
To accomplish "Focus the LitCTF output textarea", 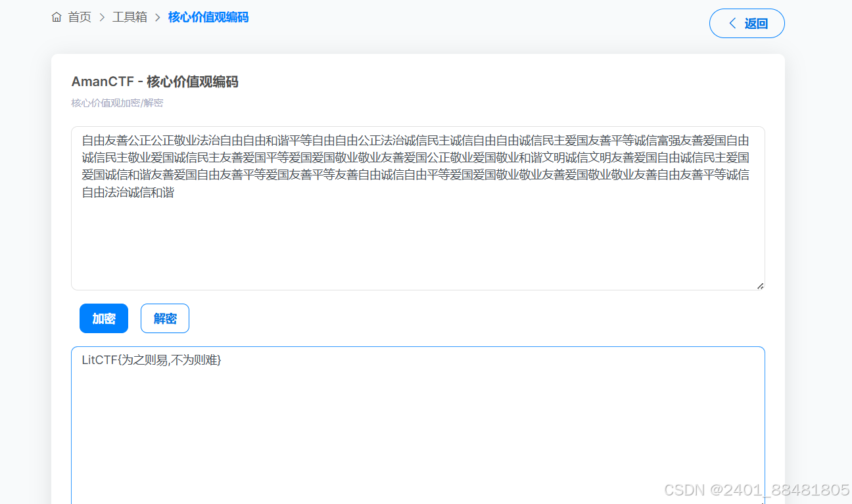I will (x=418, y=425).
